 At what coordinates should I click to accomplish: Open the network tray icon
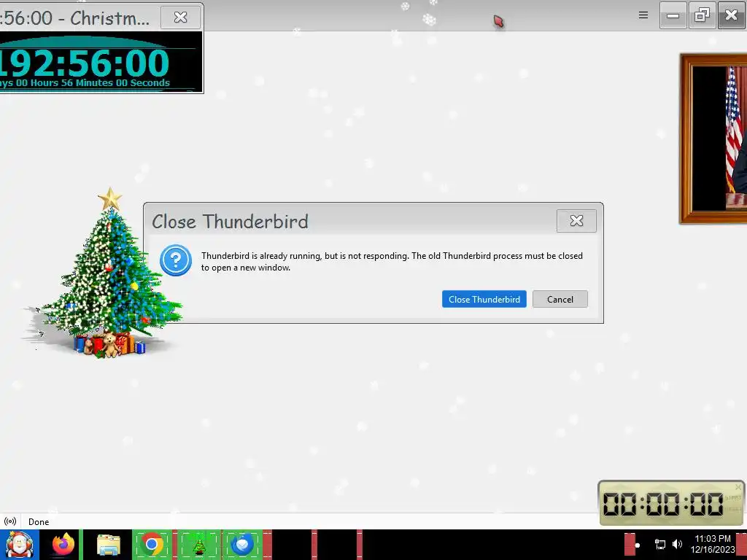[660, 544]
